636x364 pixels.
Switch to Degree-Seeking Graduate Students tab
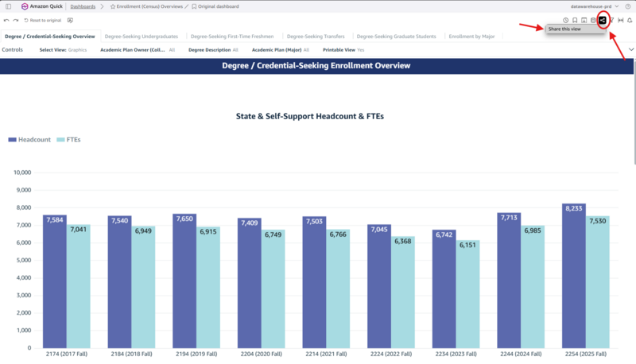[396, 36]
